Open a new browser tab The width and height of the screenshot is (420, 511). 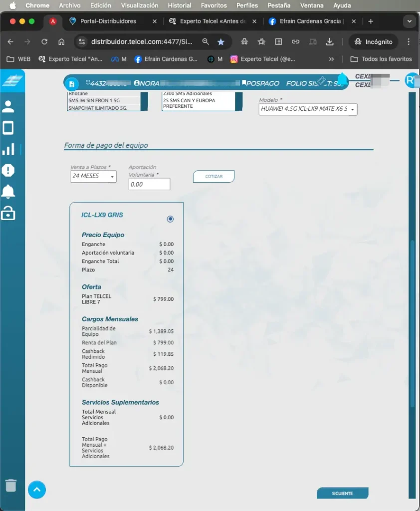click(371, 21)
